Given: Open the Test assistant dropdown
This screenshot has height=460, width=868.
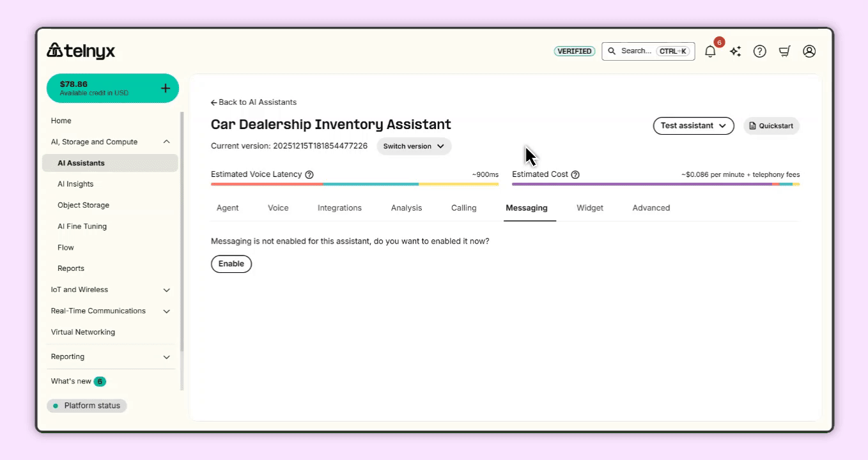Looking at the screenshot, I should [693, 126].
